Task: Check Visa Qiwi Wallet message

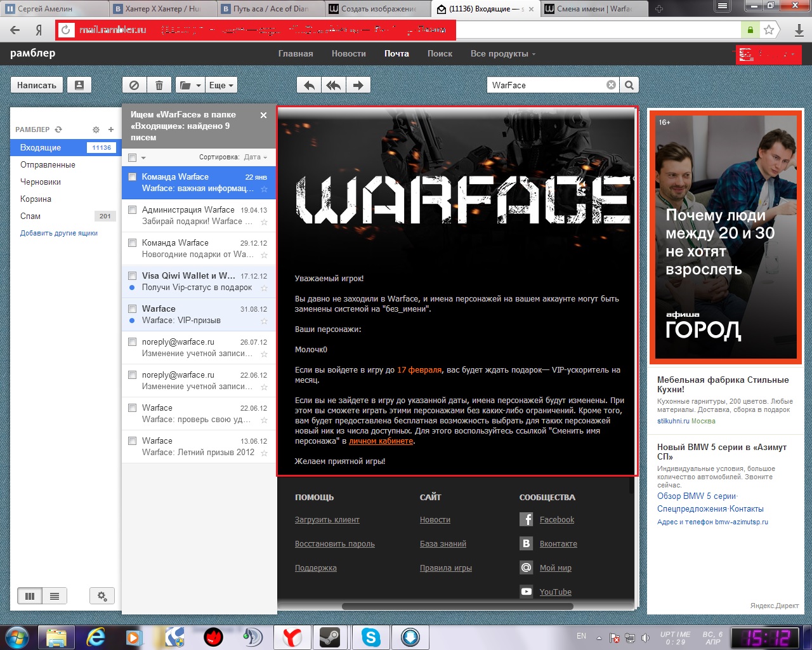Action: [133, 275]
